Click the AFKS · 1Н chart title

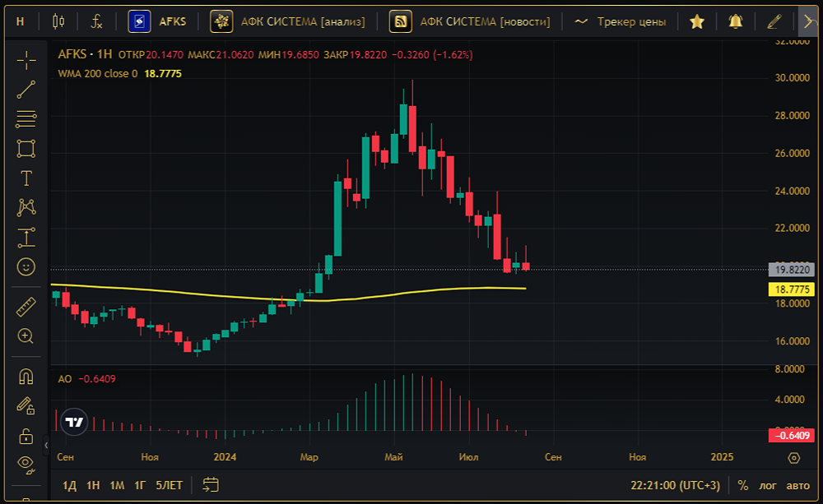(x=85, y=54)
